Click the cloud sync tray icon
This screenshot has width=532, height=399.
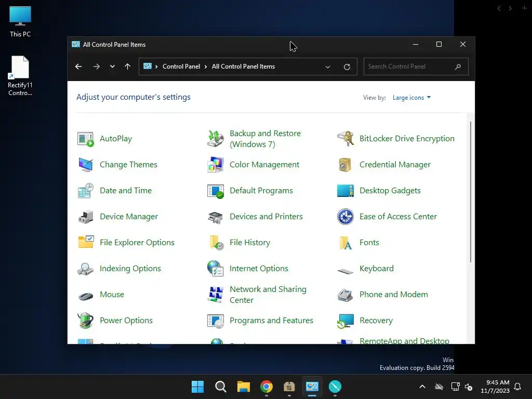tap(439, 387)
